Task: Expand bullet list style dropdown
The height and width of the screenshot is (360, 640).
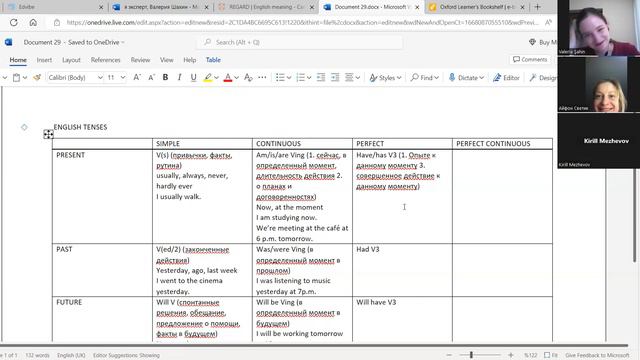Action: coord(289,78)
